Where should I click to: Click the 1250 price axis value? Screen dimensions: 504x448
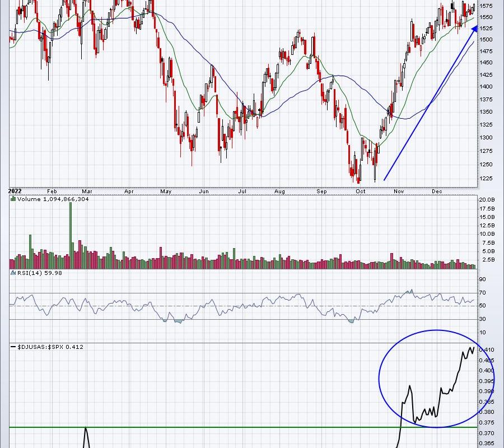(486, 164)
